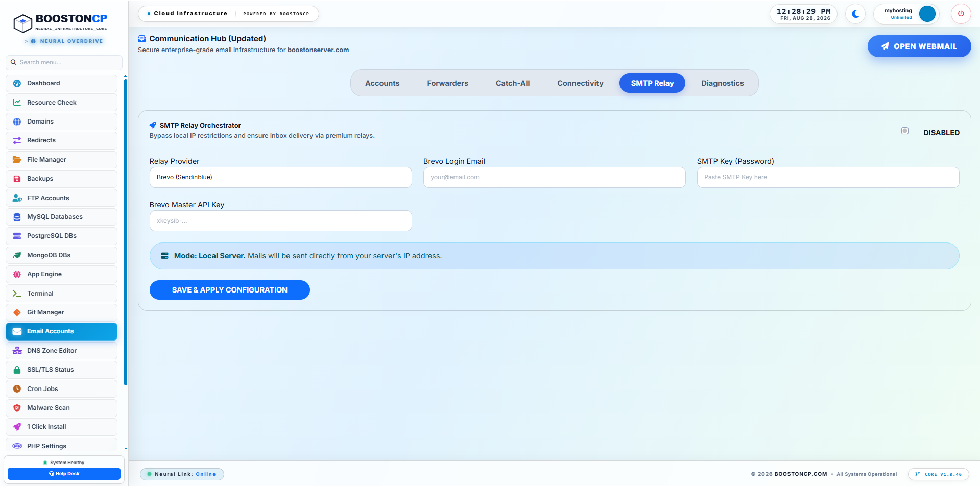Image resolution: width=980 pixels, height=486 pixels.
Task: Click the Neural Link Online status pill
Action: coord(182,474)
